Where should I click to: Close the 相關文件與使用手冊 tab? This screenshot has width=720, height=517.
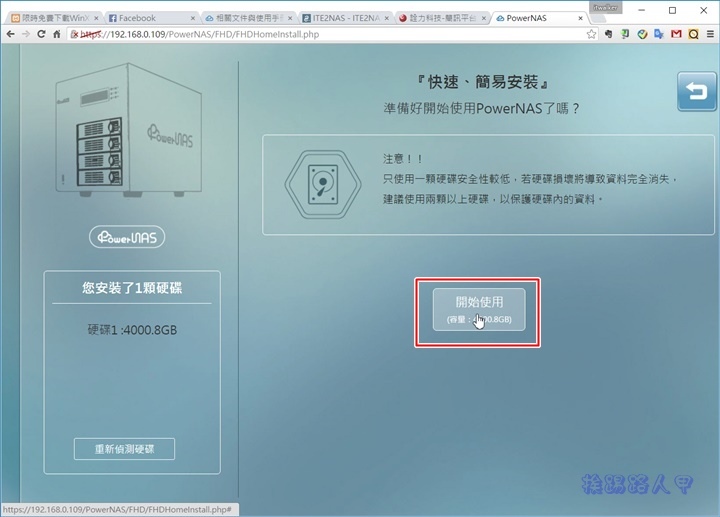pos(290,18)
